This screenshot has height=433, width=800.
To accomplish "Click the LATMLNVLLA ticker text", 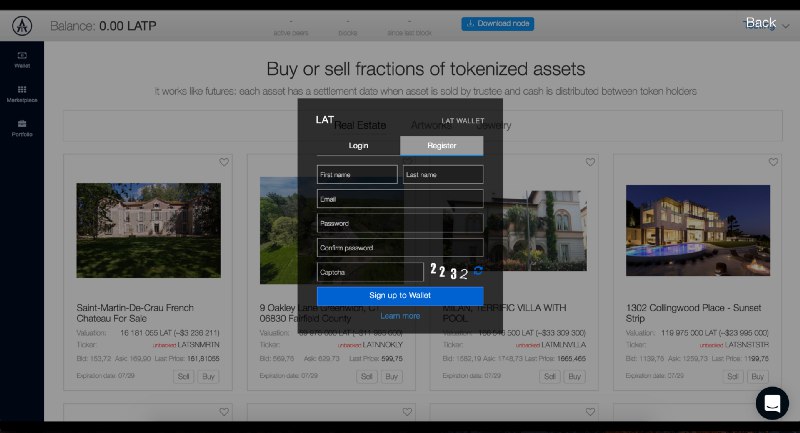I will 564,345.
